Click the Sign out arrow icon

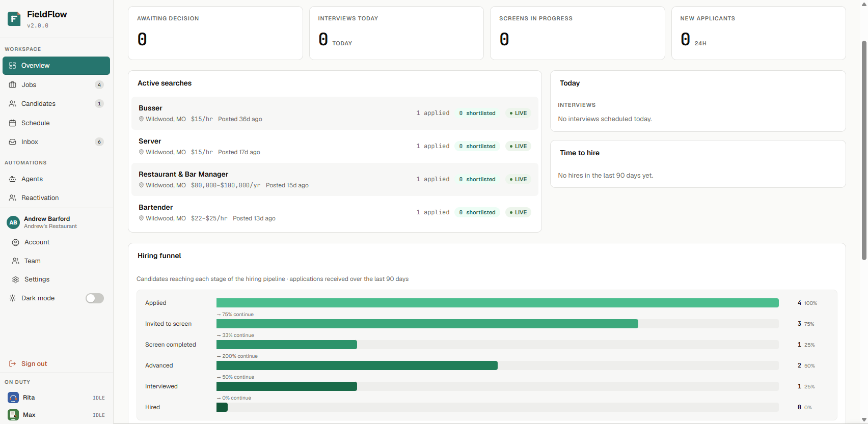pyautogui.click(x=13, y=364)
